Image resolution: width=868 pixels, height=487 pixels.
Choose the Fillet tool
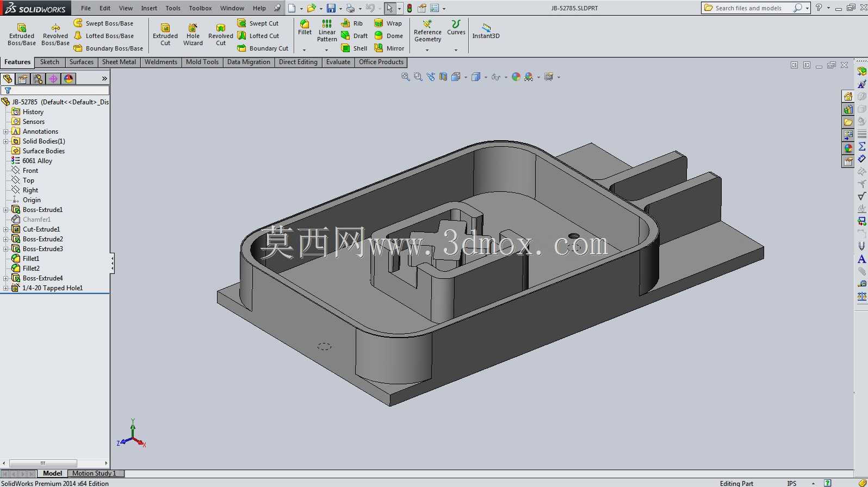point(305,28)
